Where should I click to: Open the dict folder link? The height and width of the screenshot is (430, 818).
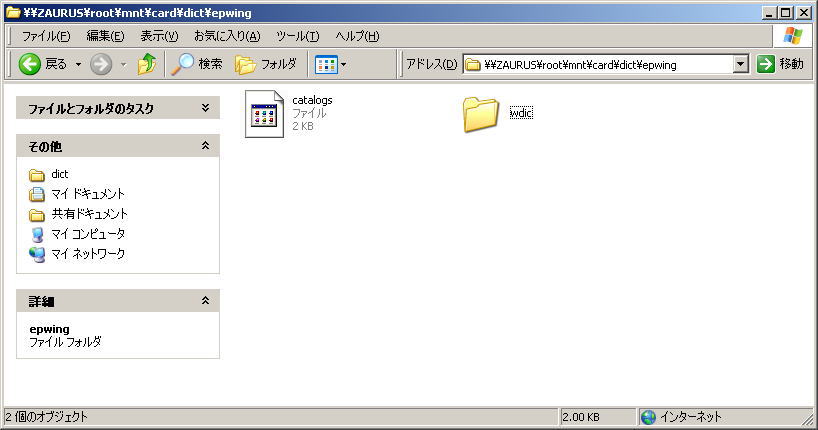tap(59, 174)
